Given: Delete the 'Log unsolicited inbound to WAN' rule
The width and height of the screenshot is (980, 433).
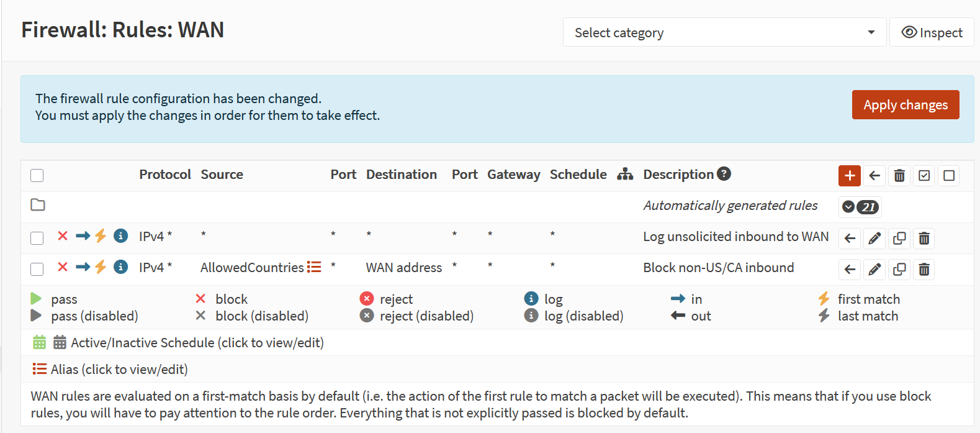Looking at the screenshot, I should (x=924, y=238).
